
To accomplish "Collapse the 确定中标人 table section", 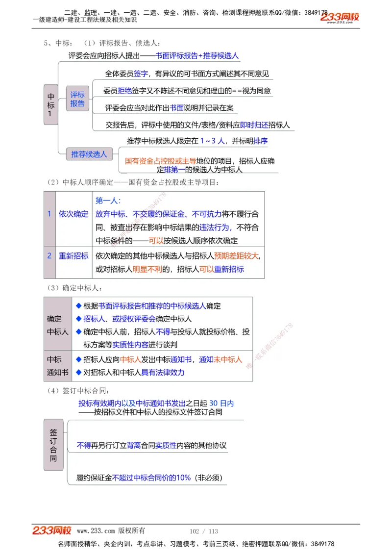I will click(x=58, y=325).
